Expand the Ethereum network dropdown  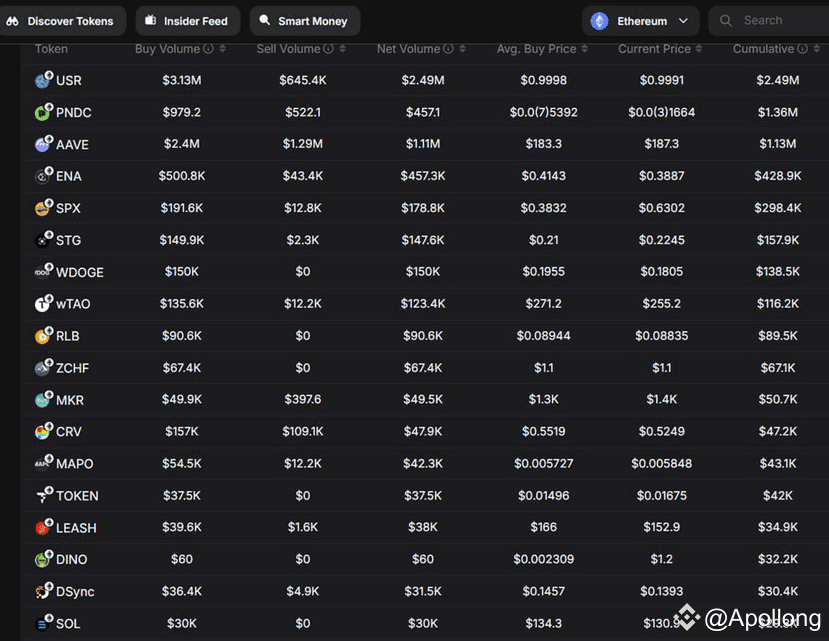point(640,21)
